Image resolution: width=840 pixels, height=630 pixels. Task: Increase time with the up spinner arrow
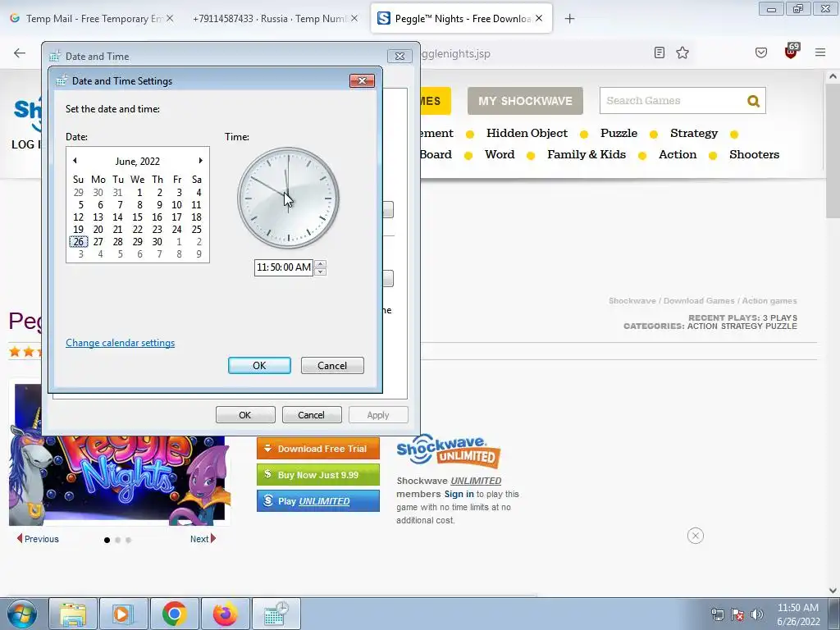point(321,263)
